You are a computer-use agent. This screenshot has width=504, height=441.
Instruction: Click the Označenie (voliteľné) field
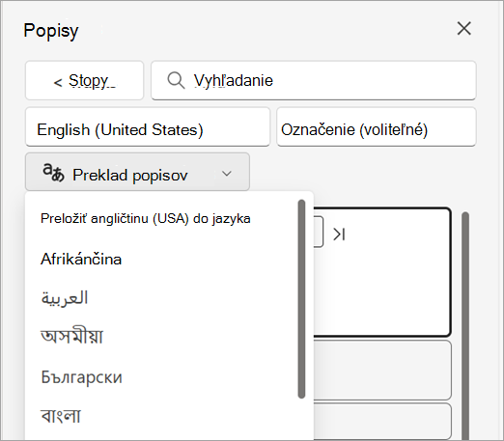(x=377, y=126)
